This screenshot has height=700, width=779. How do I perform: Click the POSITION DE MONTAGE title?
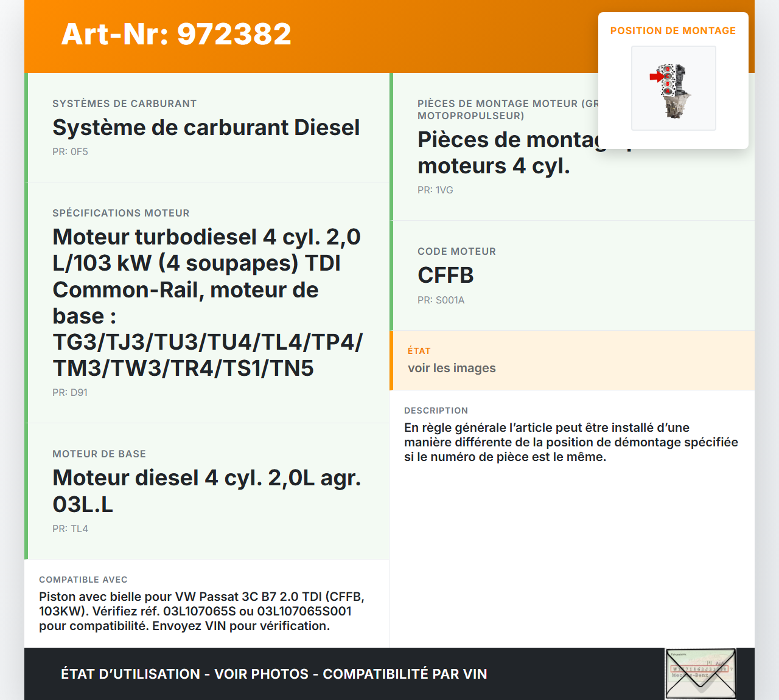[x=672, y=30]
